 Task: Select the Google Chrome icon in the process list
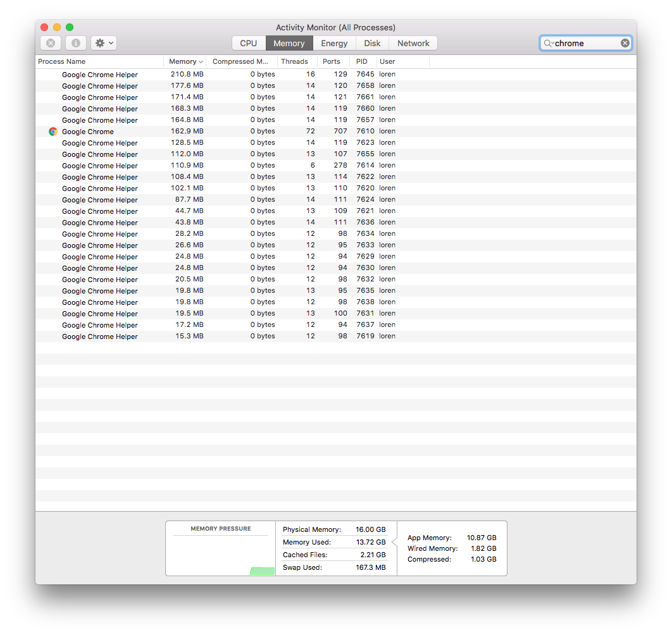point(53,132)
